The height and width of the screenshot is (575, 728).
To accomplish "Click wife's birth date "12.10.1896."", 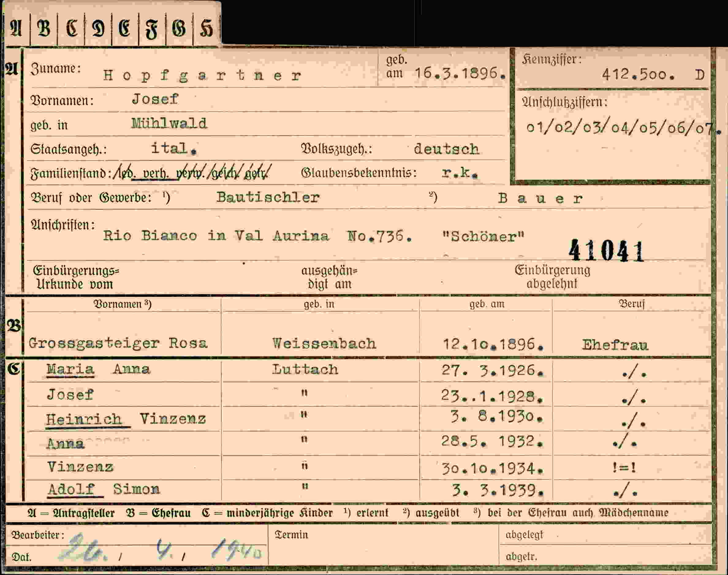I will tap(493, 345).
